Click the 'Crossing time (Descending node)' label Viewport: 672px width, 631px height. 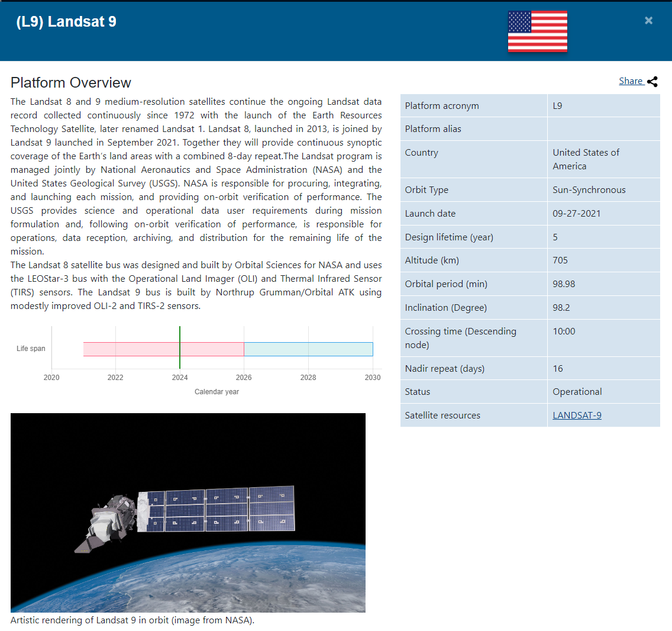click(x=460, y=337)
